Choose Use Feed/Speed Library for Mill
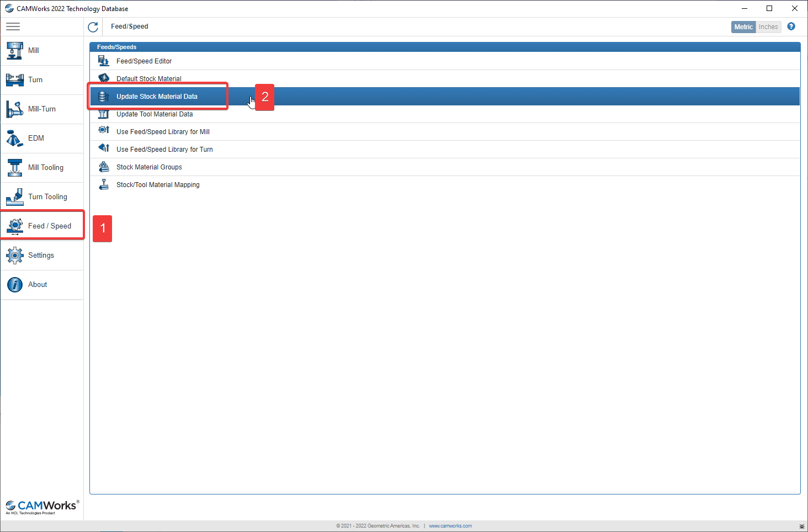 (445, 132)
